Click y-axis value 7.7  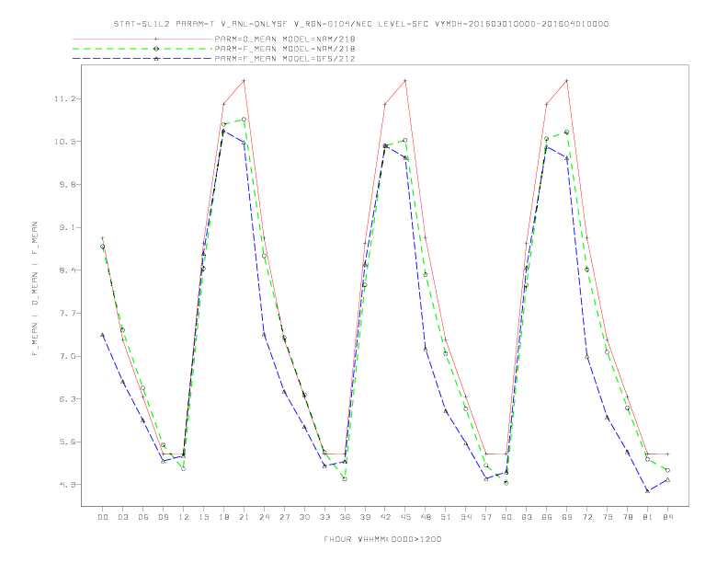66,314
